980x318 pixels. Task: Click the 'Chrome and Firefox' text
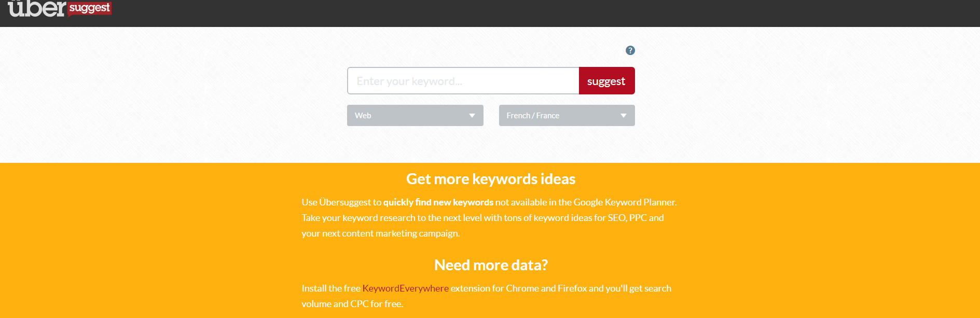[x=546, y=288]
